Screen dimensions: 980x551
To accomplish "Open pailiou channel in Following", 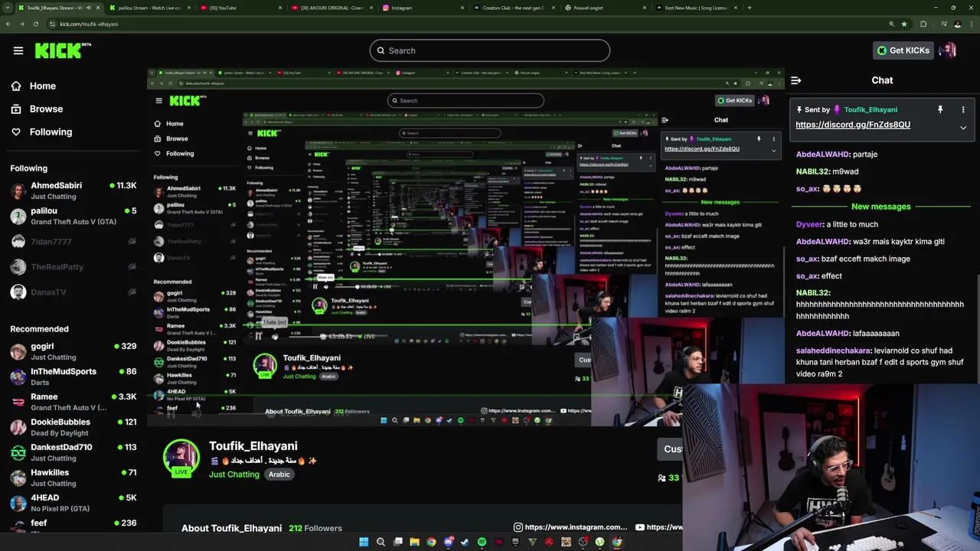I will [74, 216].
